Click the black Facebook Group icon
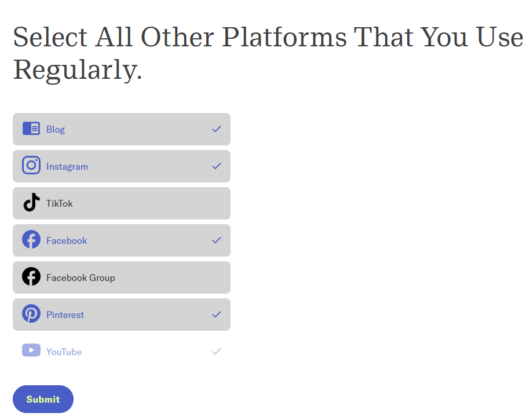Image resolution: width=526 pixels, height=420 pixels. pos(31,276)
